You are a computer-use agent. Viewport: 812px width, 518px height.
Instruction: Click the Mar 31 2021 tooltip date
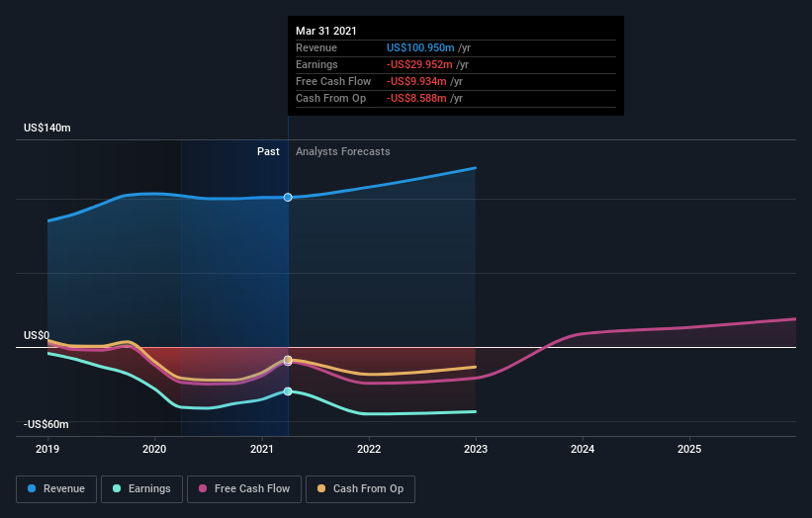pos(326,31)
